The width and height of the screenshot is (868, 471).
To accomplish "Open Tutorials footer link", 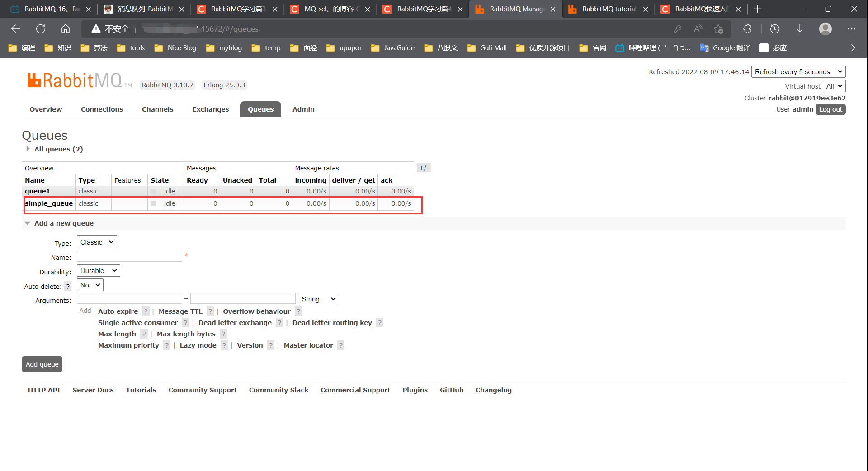I will click(141, 390).
